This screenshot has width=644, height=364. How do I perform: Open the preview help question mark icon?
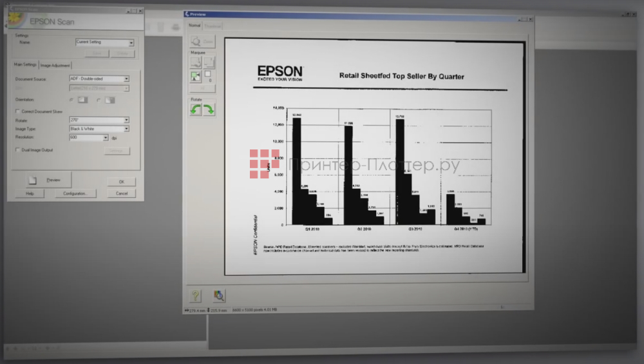coord(196,295)
